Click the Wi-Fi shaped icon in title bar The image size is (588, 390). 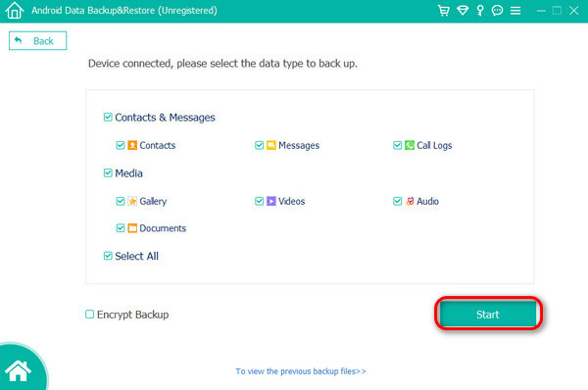click(x=463, y=10)
